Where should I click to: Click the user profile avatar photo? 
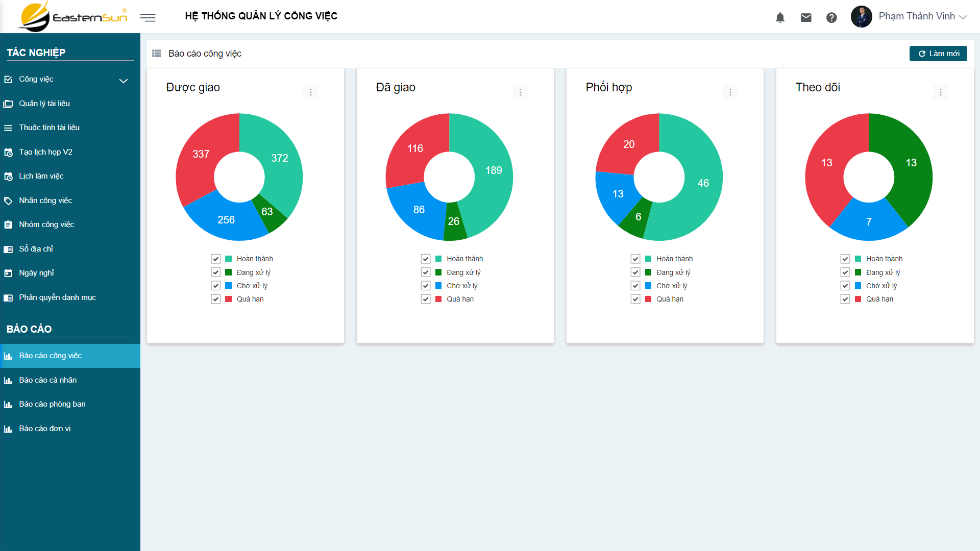(862, 17)
